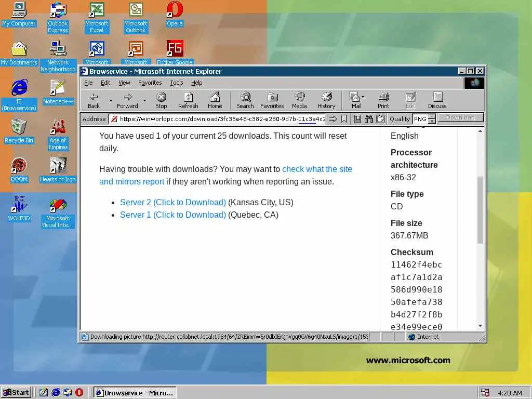Launch WOLF3D desktop shortcut

coord(19,209)
